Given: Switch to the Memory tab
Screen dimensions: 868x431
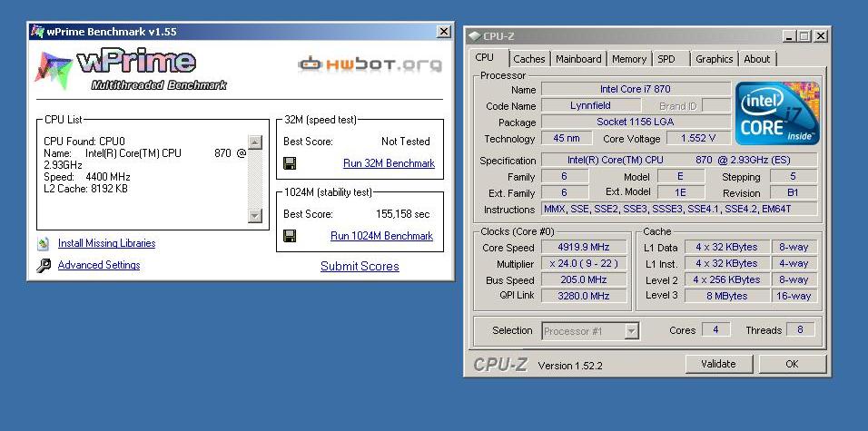Looking at the screenshot, I should [x=629, y=59].
